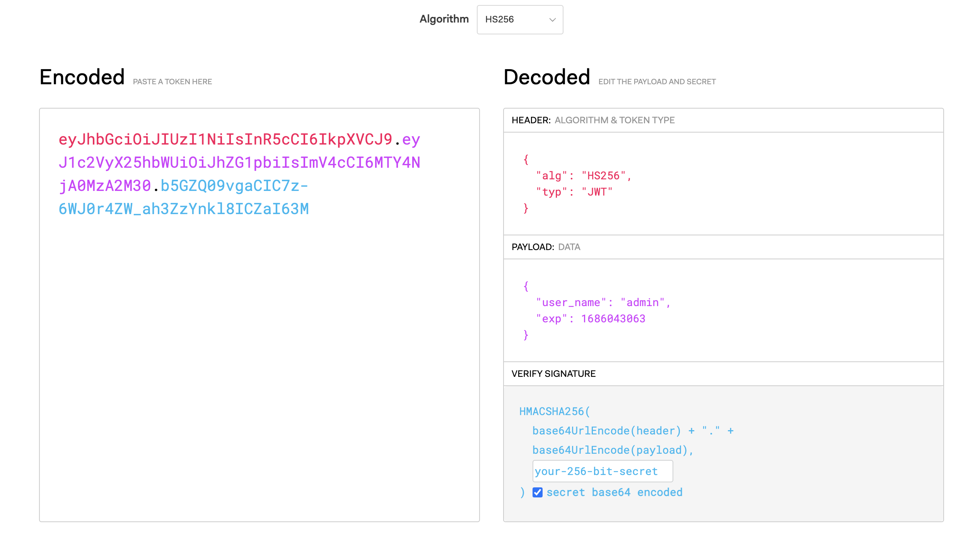Click the "alg": "HS256" line in the header
This screenshot has width=980, height=538.
click(x=583, y=176)
